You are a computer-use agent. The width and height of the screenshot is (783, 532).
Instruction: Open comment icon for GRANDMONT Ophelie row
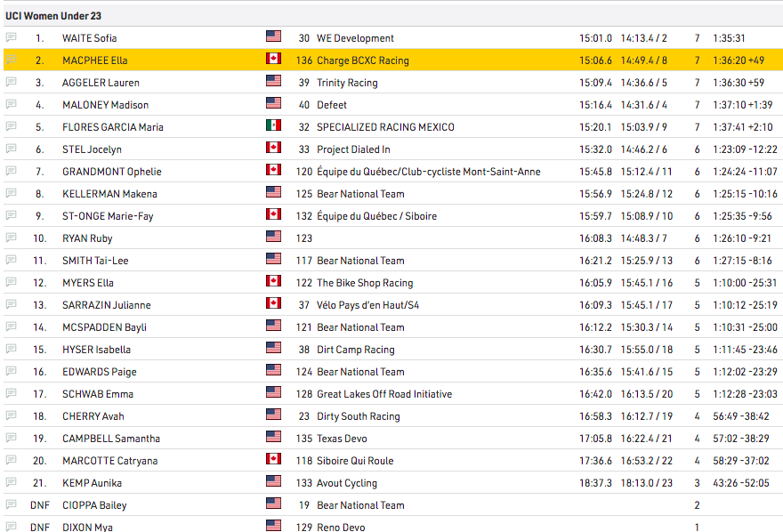11,171
